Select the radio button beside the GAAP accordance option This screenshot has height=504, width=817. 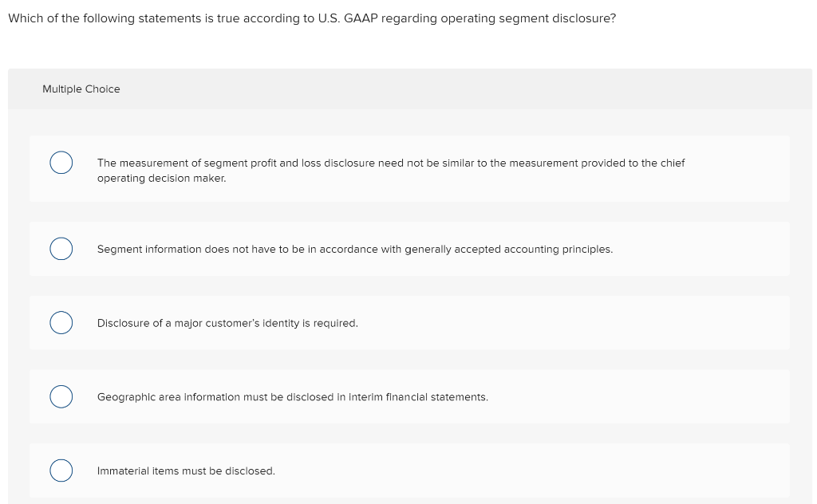61,249
